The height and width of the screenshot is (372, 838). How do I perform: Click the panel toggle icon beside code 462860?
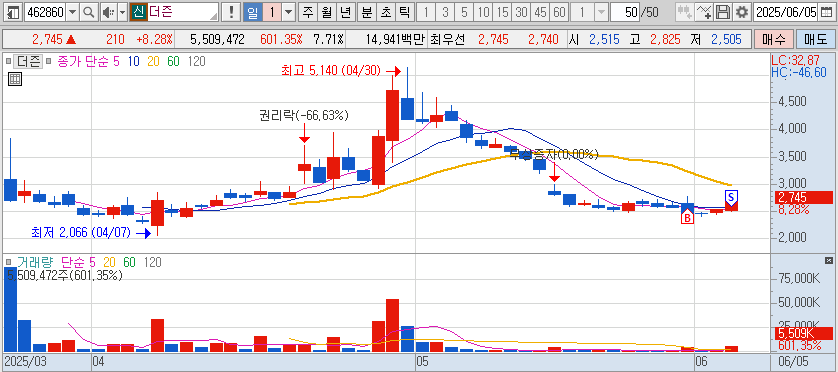point(14,11)
